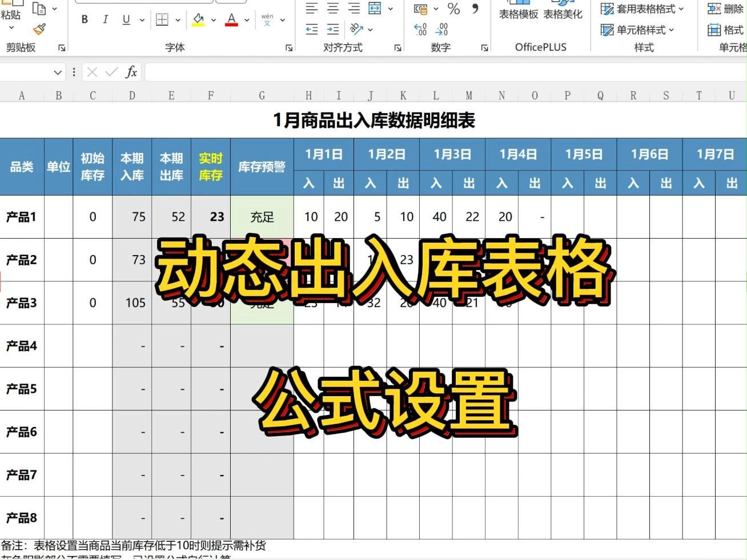Screen dimensions: 747x560
Task: Click the confirm checkmark in formula bar
Action: [111, 72]
